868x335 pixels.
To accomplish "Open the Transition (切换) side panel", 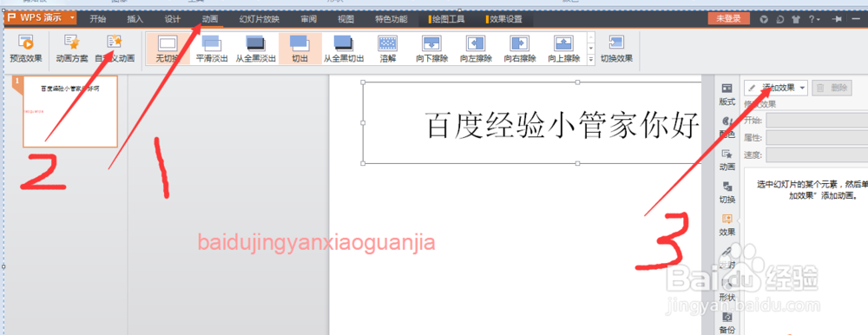I will tap(727, 192).
